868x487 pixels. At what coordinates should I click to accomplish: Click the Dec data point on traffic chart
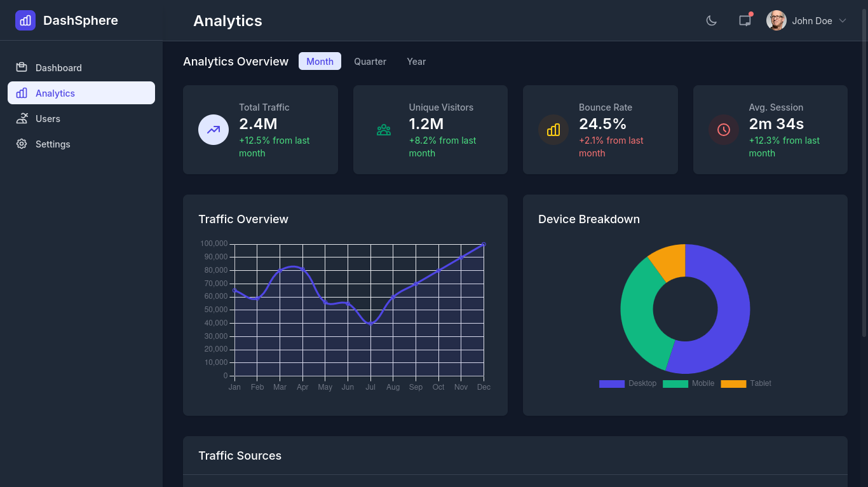tap(484, 244)
